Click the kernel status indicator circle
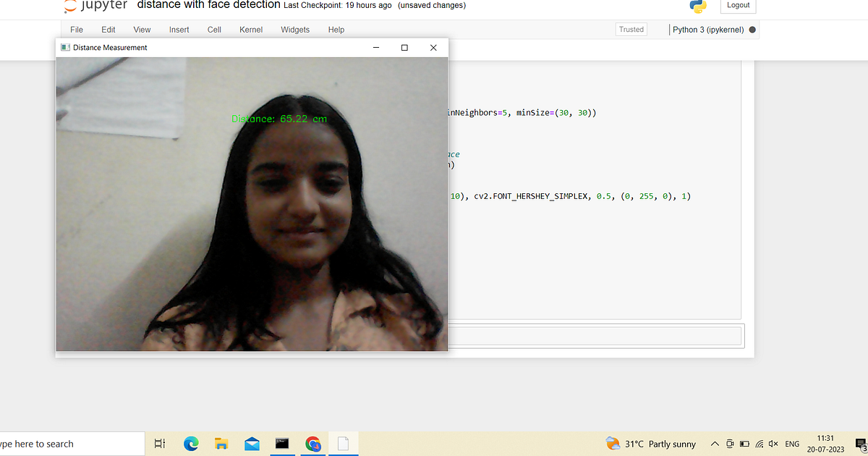The height and width of the screenshot is (456, 868). (753, 29)
